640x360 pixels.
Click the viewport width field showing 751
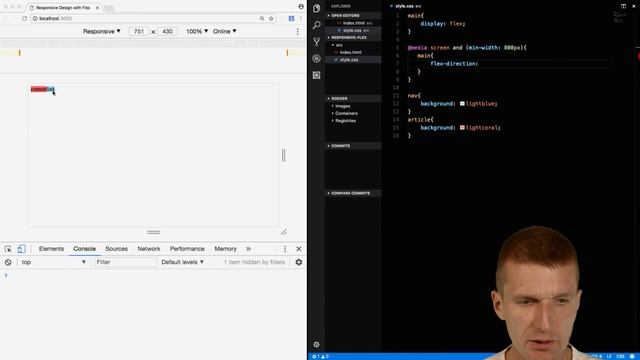(x=139, y=31)
